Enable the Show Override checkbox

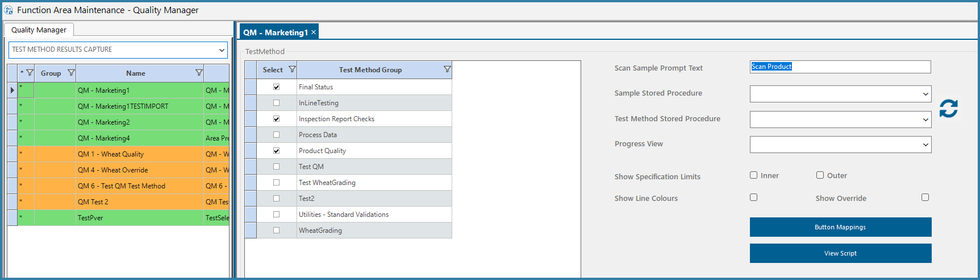[925, 197]
